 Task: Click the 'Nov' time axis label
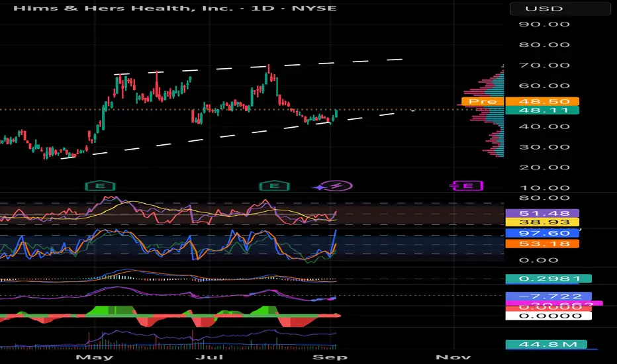[x=453, y=357]
